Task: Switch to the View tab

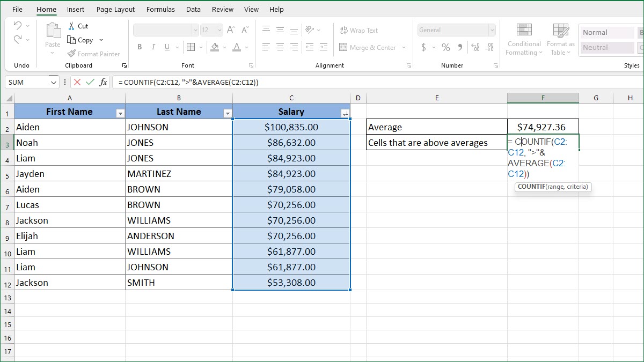Action: point(251,9)
